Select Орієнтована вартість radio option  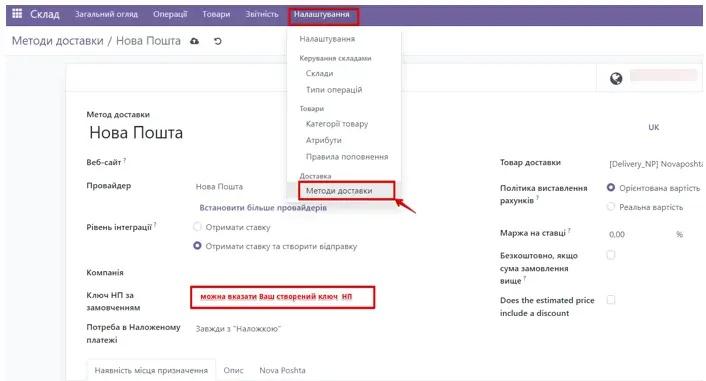pyautogui.click(x=611, y=187)
